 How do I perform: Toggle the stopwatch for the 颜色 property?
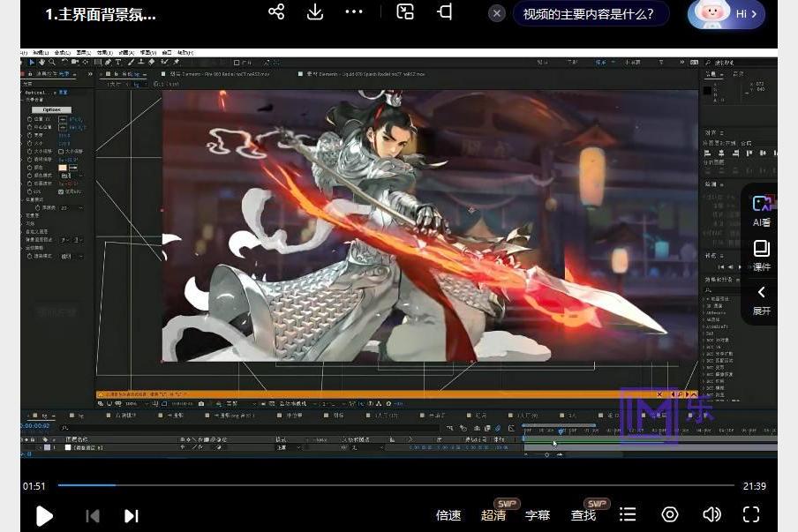click(x=29, y=168)
